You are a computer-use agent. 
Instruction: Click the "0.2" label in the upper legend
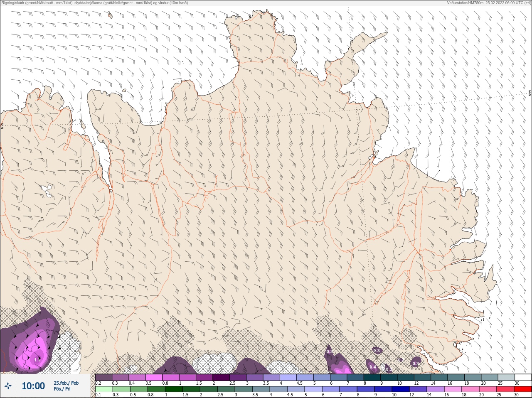98,383
